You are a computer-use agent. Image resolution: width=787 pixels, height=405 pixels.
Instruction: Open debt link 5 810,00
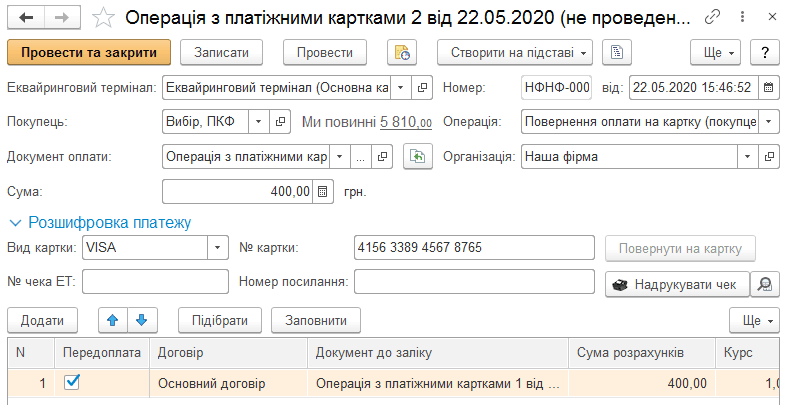pos(406,121)
